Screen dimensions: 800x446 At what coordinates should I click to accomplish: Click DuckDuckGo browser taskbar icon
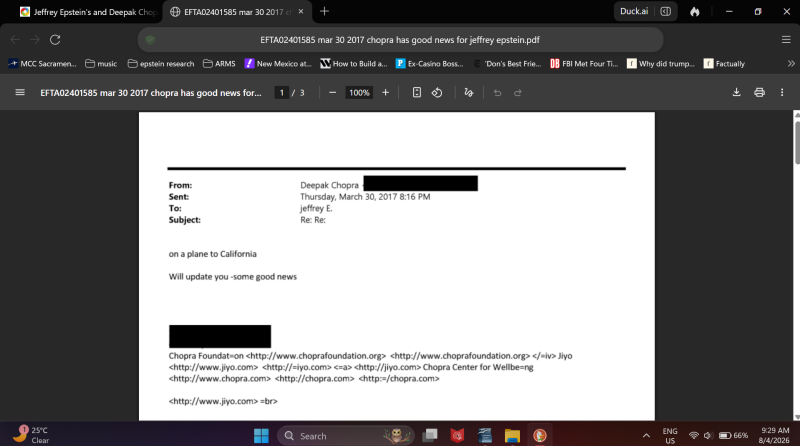(x=539, y=435)
